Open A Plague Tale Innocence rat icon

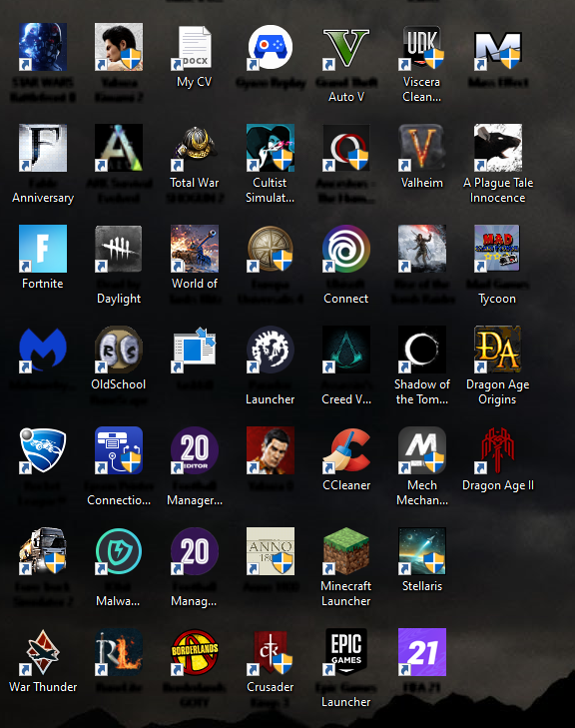(497, 148)
